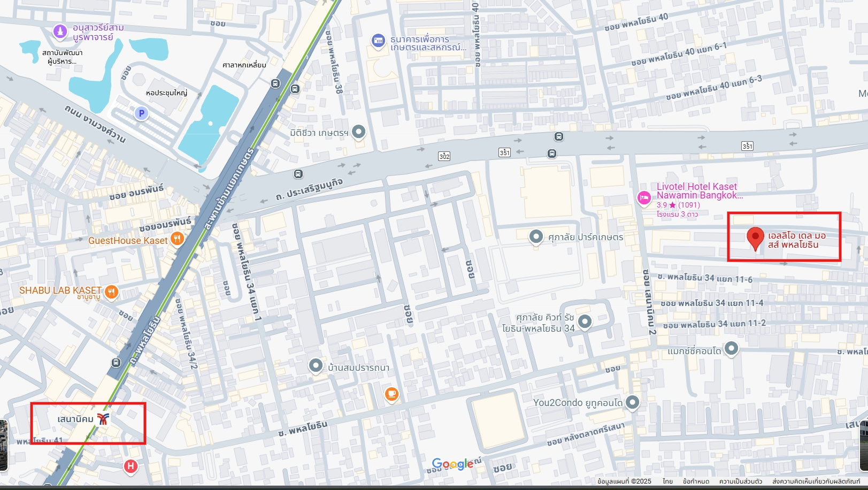The height and width of the screenshot is (490, 868).
Task: Click the SHABU LAB KASET restaurant pin
Action: tap(111, 292)
